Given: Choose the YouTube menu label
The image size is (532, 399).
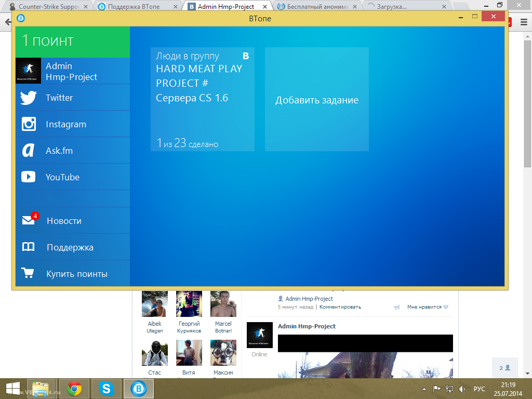Looking at the screenshot, I should [x=63, y=177].
